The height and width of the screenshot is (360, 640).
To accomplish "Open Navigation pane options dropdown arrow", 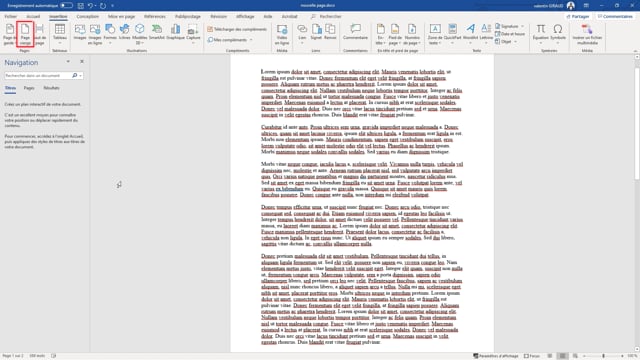I will [68, 62].
